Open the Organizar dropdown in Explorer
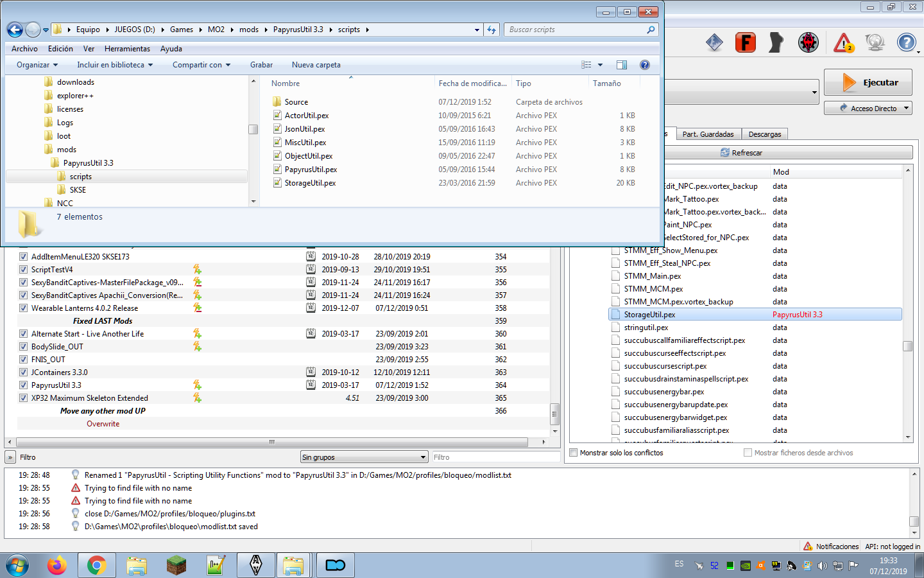Viewport: 924px width, 578px height. coord(37,65)
